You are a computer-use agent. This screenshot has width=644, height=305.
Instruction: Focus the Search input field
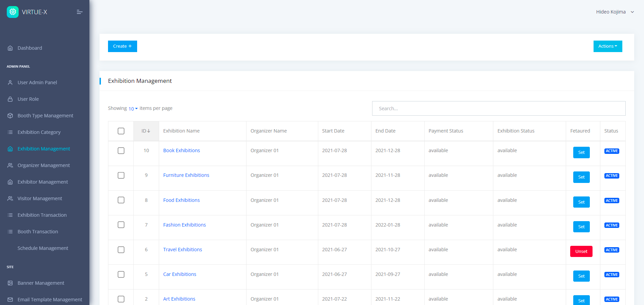pyautogui.click(x=498, y=109)
